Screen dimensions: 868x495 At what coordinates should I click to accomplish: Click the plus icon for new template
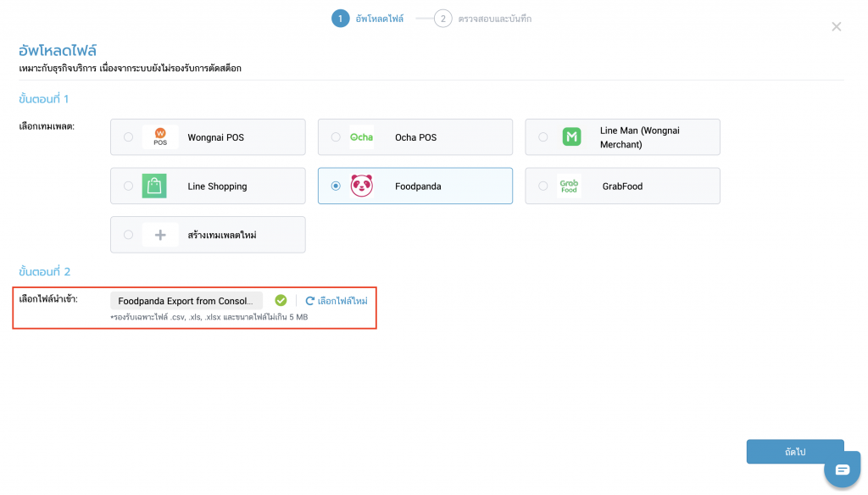pos(160,235)
